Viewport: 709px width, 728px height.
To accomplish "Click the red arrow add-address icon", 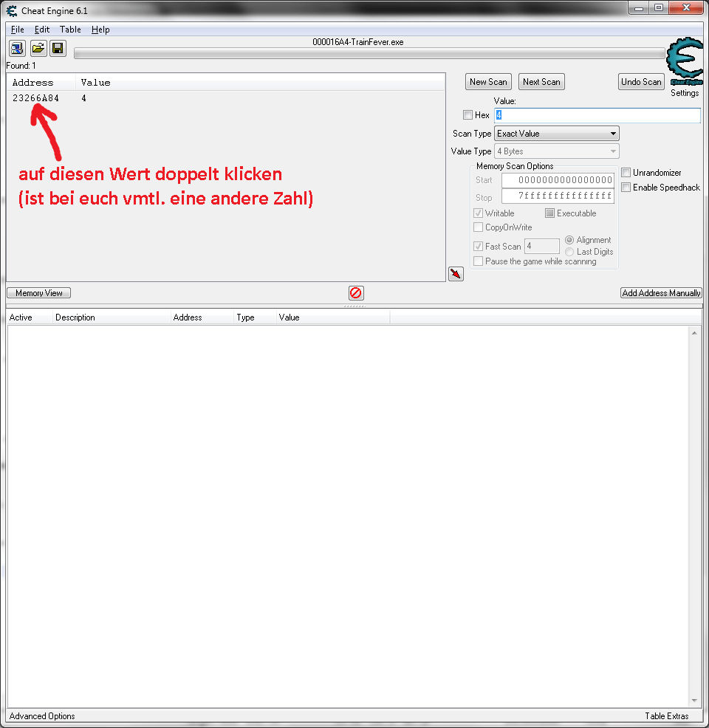I will (456, 274).
